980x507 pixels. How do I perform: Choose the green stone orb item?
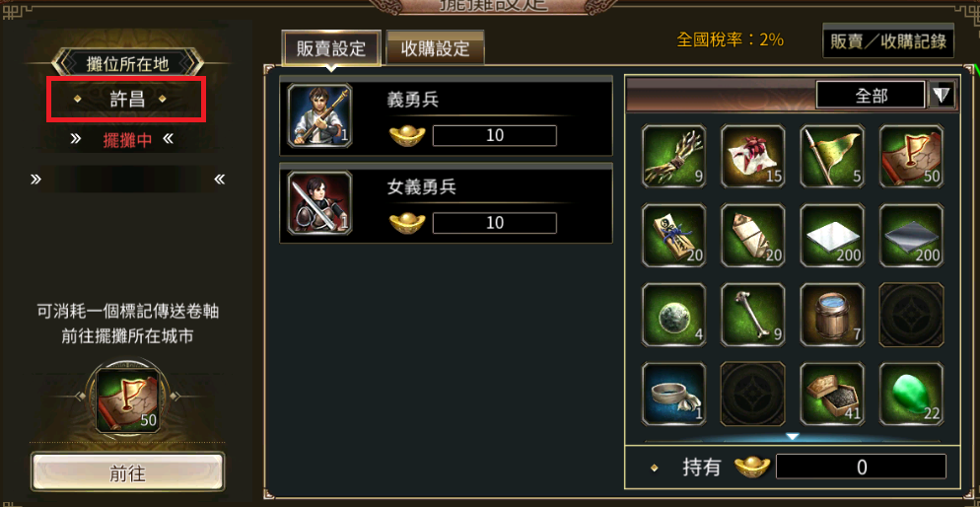[x=673, y=315]
